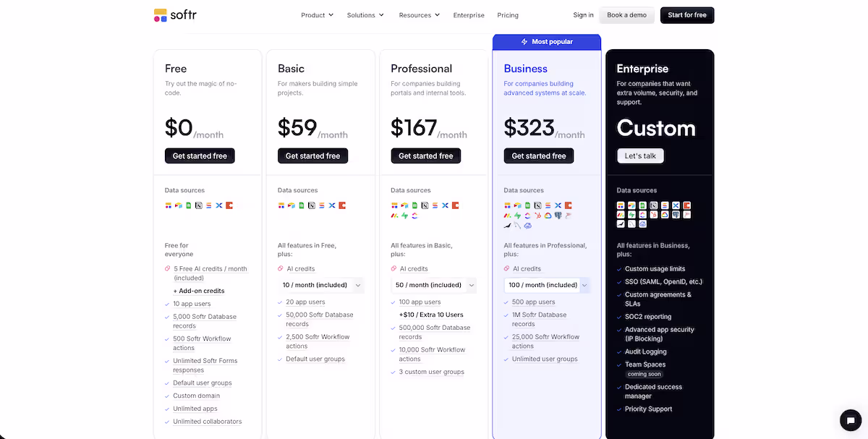Screen dimensions: 868x439
Task: Click the Notion icon in Free plan
Action: (199, 205)
